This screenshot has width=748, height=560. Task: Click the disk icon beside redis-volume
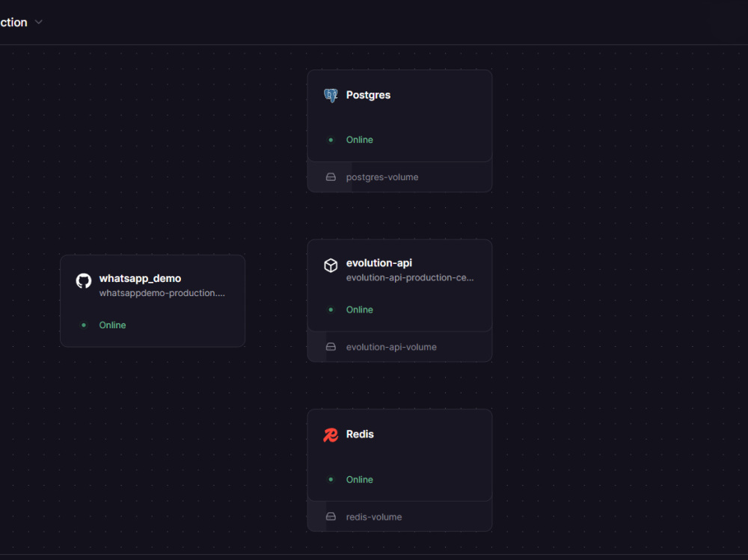pyautogui.click(x=331, y=517)
